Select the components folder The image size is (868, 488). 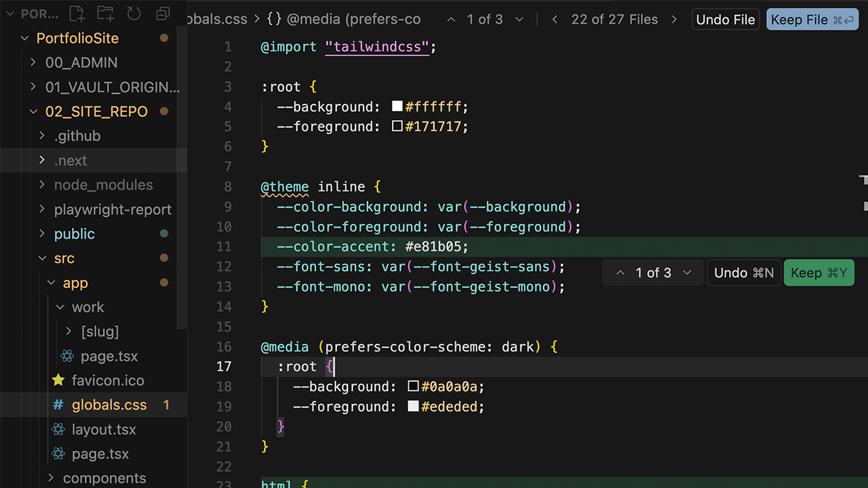click(x=104, y=478)
